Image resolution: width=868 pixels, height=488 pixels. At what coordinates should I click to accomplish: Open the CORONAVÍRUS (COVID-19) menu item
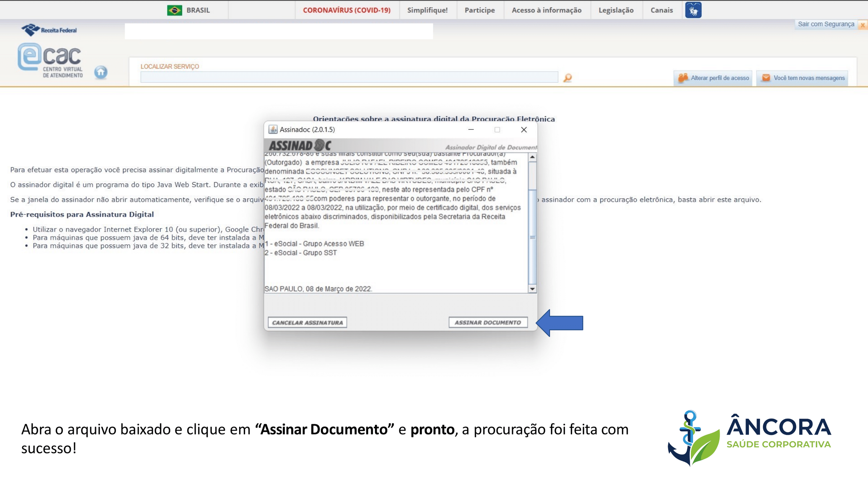(347, 10)
